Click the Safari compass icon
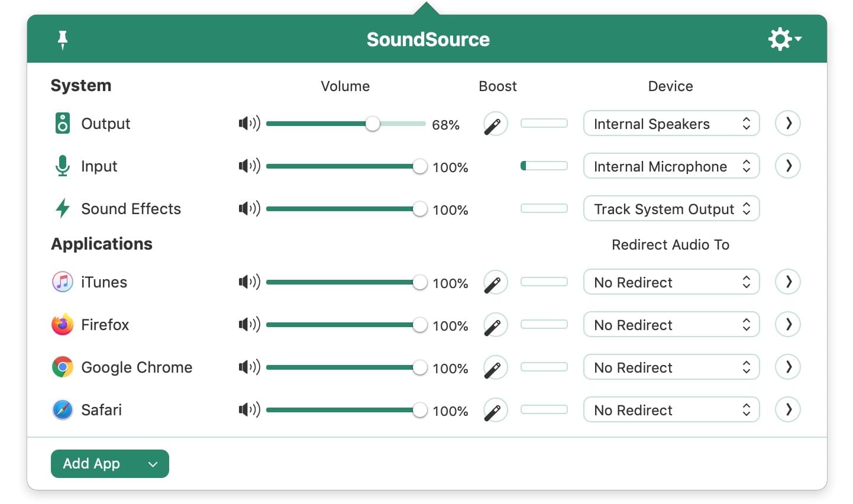Screen dimensions: 853x504 pos(63,409)
